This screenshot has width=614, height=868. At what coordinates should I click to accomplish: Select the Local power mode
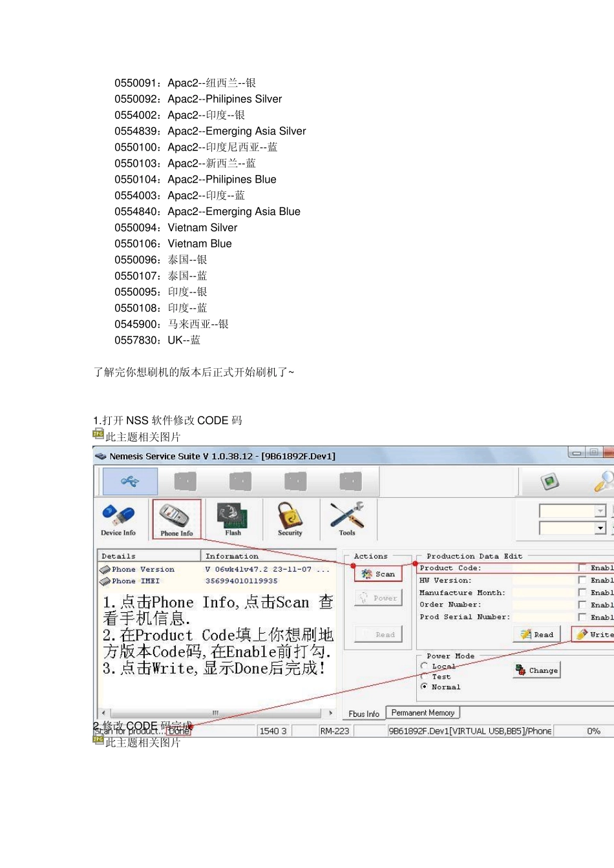[x=424, y=666]
